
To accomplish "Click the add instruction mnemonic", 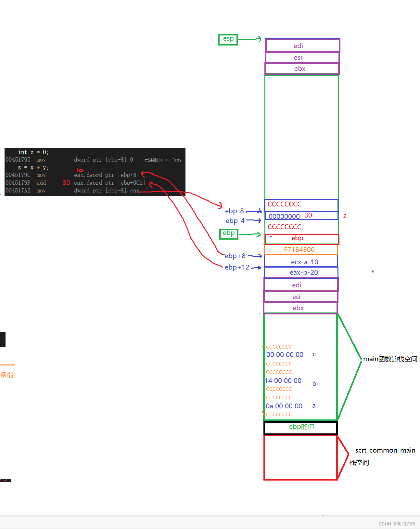I will coord(41,183).
